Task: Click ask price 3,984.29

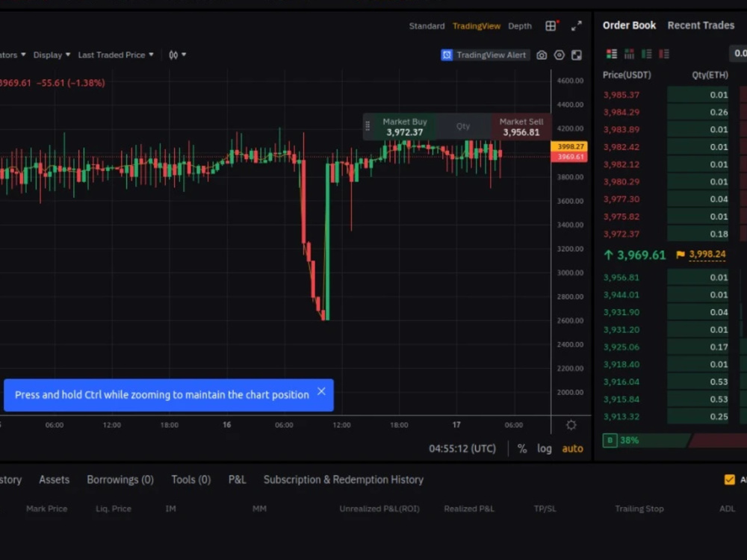Action: click(x=622, y=113)
